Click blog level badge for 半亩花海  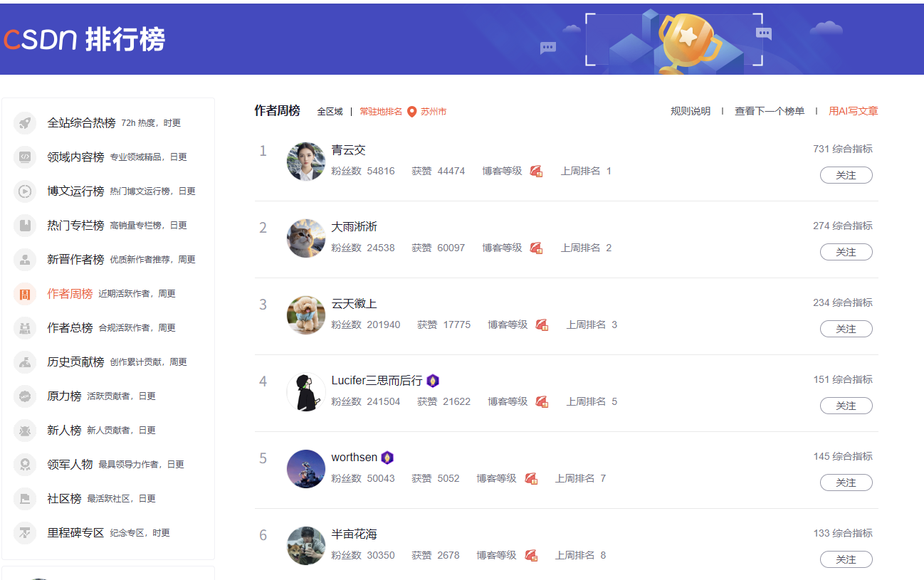(531, 556)
